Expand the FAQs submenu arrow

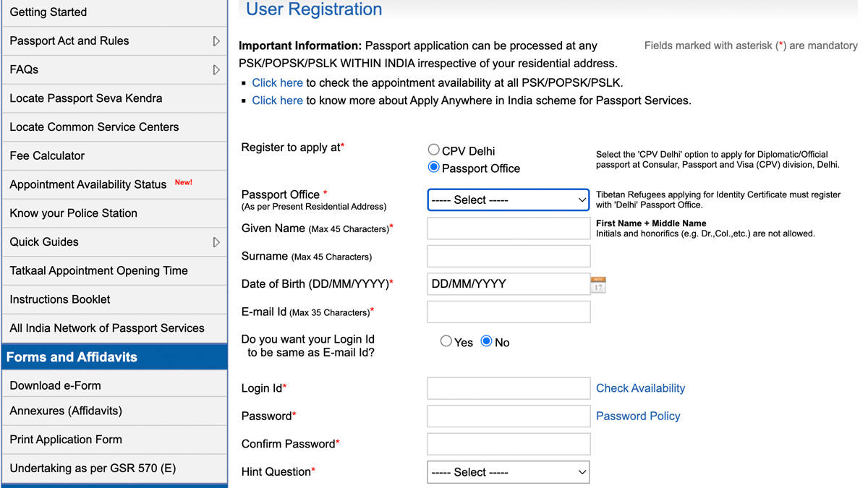point(216,70)
